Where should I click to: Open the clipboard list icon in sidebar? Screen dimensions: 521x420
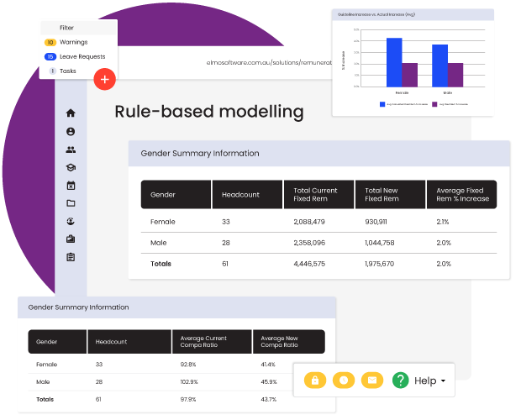tap(71, 257)
